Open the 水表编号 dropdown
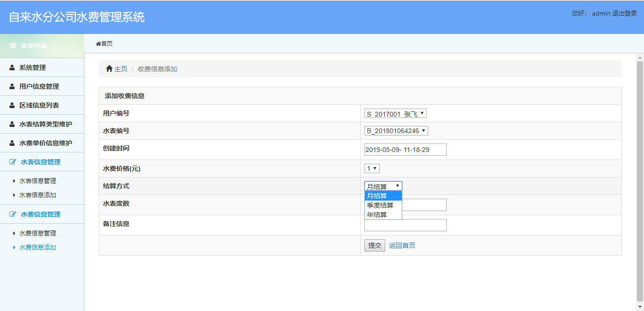This screenshot has height=311, width=644. click(397, 131)
